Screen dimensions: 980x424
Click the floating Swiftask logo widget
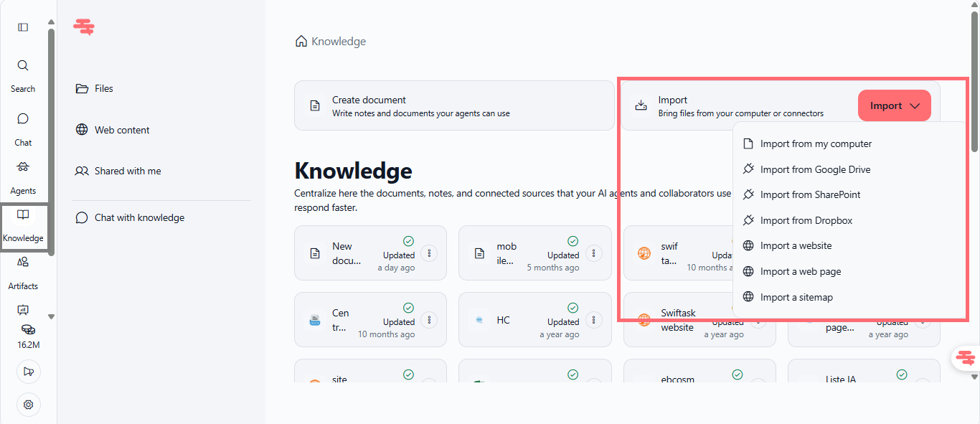click(966, 357)
